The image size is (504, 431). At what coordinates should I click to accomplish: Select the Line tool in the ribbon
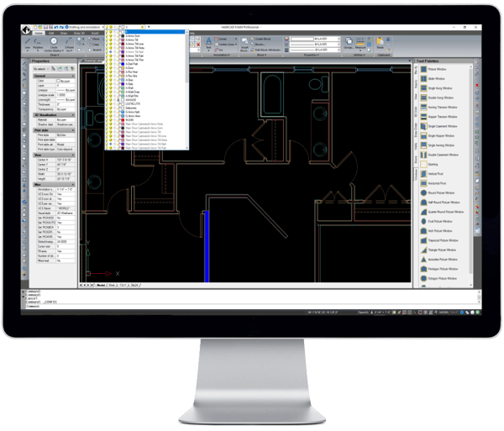(x=28, y=44)
